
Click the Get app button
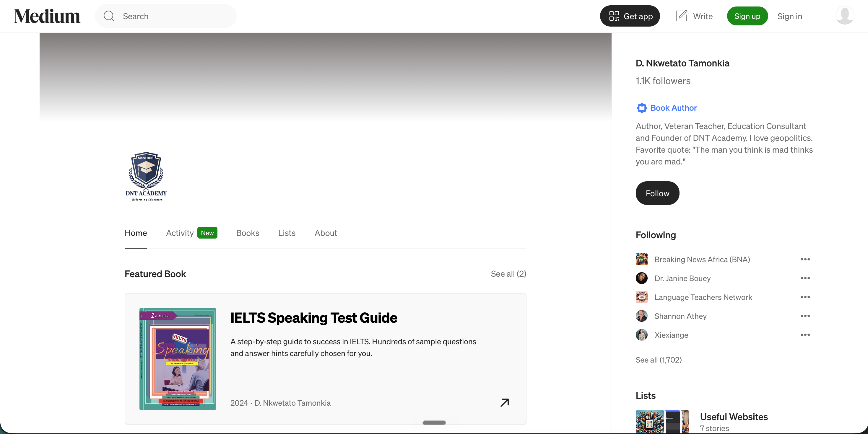[x=630, y=16]
